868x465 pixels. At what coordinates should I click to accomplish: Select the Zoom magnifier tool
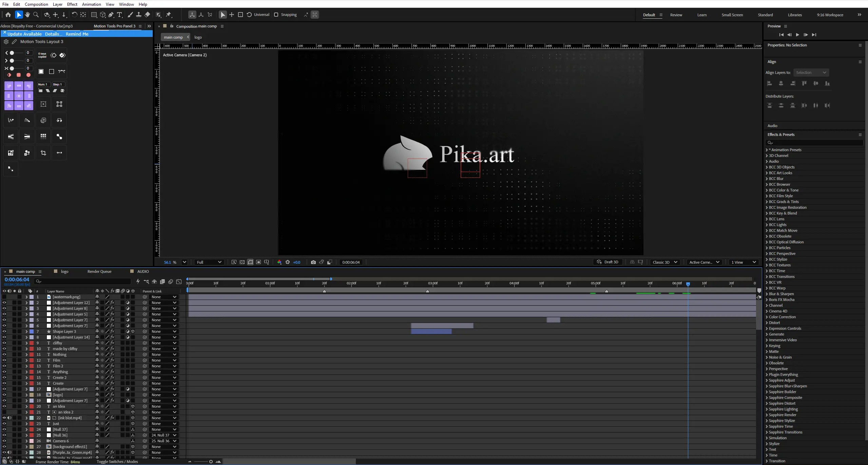[36, 15]
